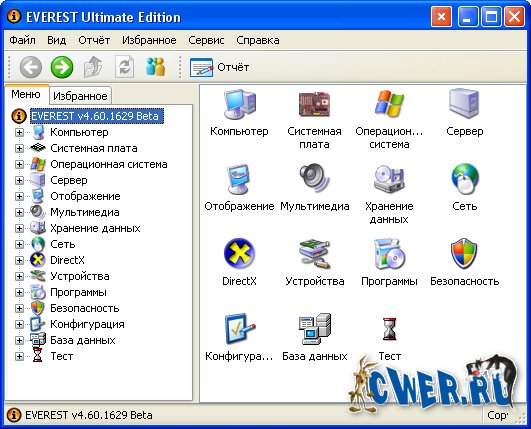Open the DirectX icon in right pane
This screenshot has height=429, width=531.
pyautogui.click(x=239, y=254)
